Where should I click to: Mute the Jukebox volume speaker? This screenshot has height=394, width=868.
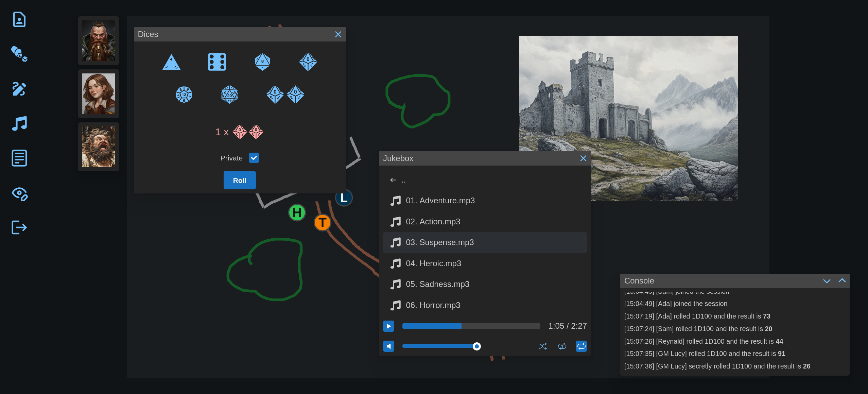tap(388, 346)
